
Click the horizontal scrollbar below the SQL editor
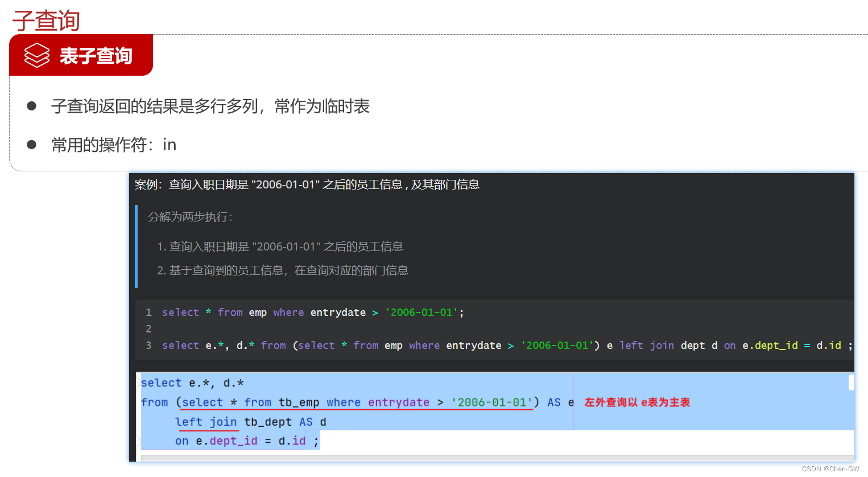(x=498, y=458)
